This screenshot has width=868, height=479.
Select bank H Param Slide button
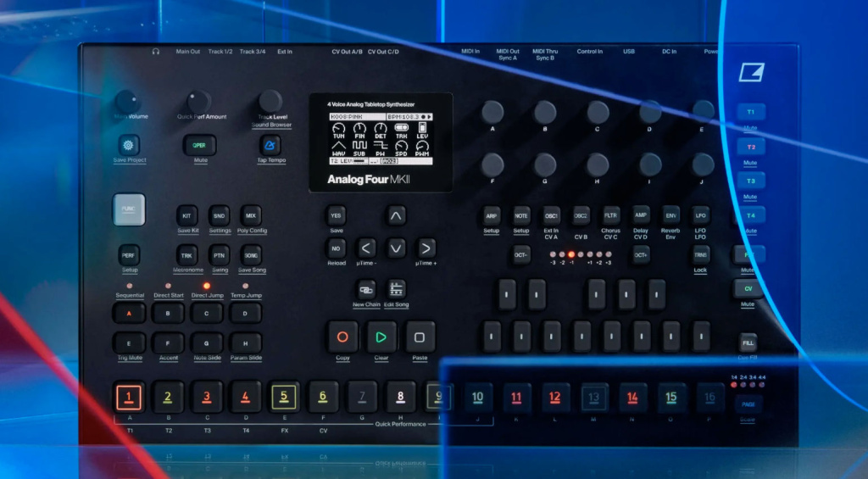(x=245, y=344)
